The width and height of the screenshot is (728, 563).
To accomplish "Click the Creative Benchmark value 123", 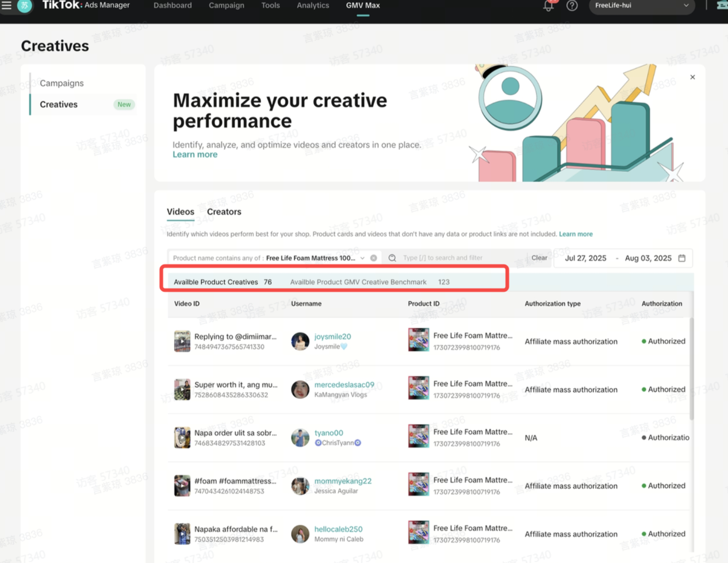I will [x=444, y=282].
